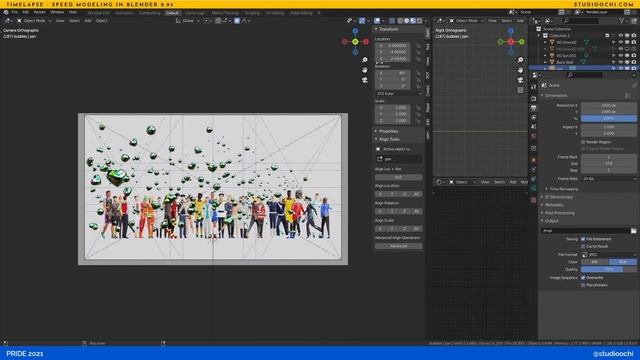Open the Output properties tab icon
The height and width of the screenshot is (360, 640).
click(x=533, y=108)
